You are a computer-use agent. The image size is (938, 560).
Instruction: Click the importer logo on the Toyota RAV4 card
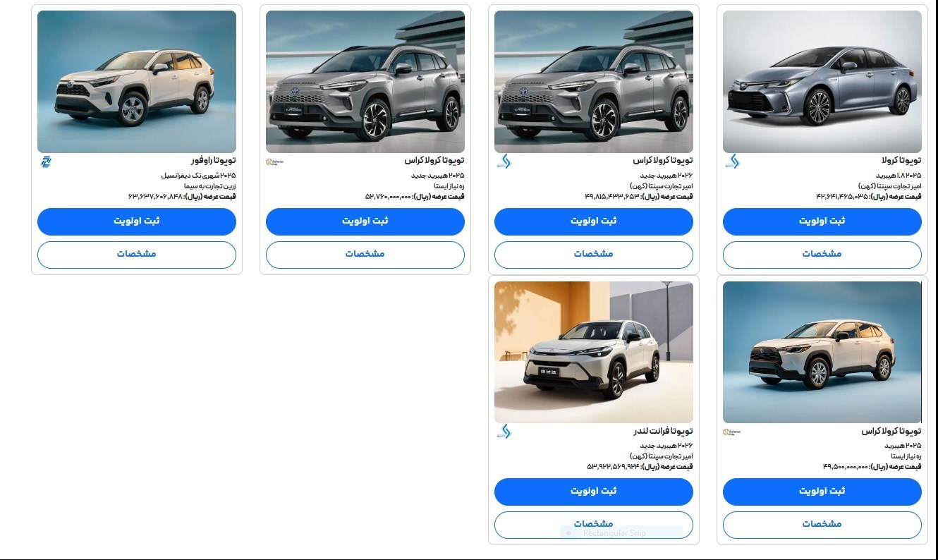click(x=46, y=162)
